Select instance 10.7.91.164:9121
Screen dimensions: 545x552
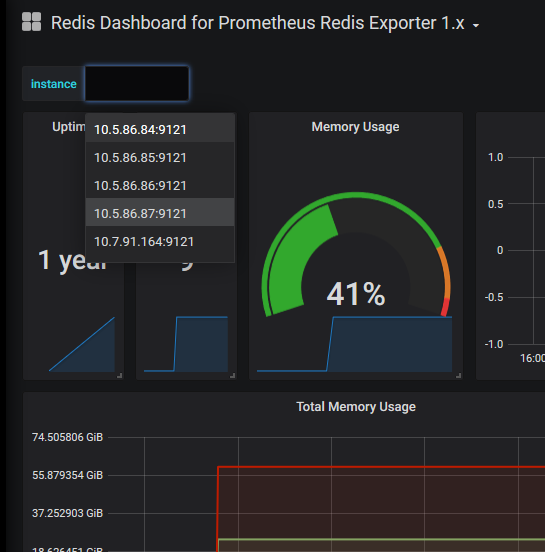[x=160, y=242]
